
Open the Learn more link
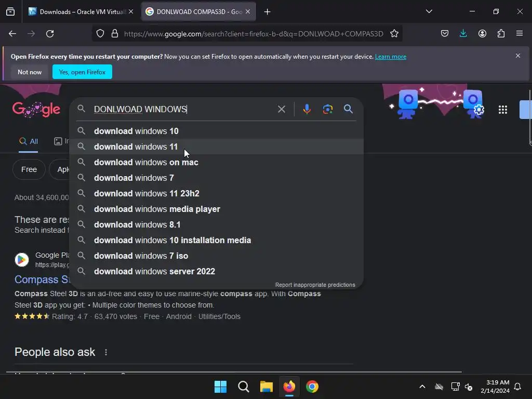(391, 57)
